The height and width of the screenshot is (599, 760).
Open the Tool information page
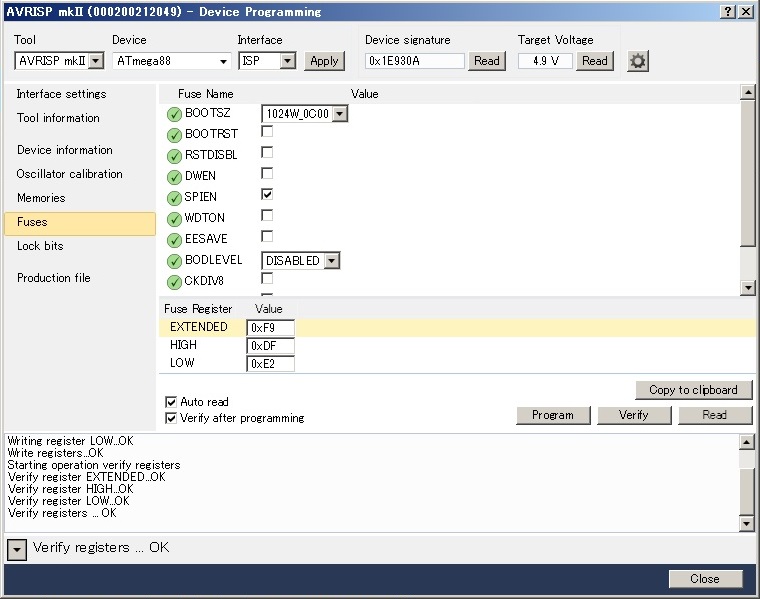[58, 118]
